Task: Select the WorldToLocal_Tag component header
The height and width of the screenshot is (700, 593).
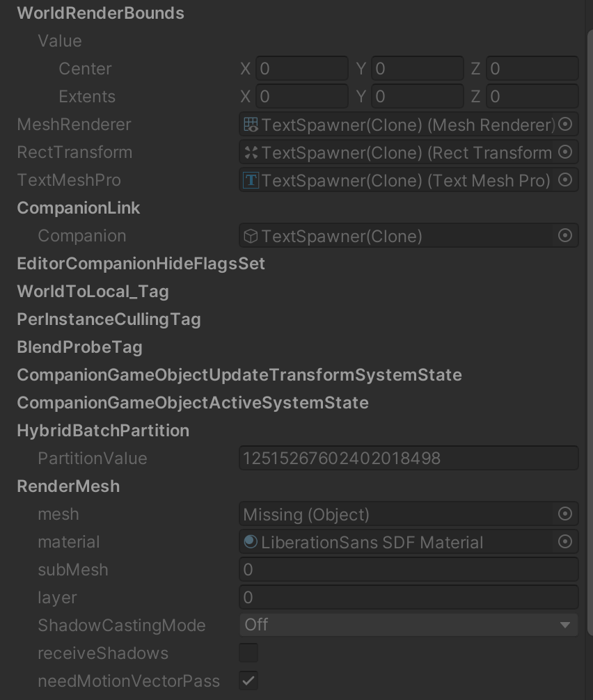Action: click(93, 291)
